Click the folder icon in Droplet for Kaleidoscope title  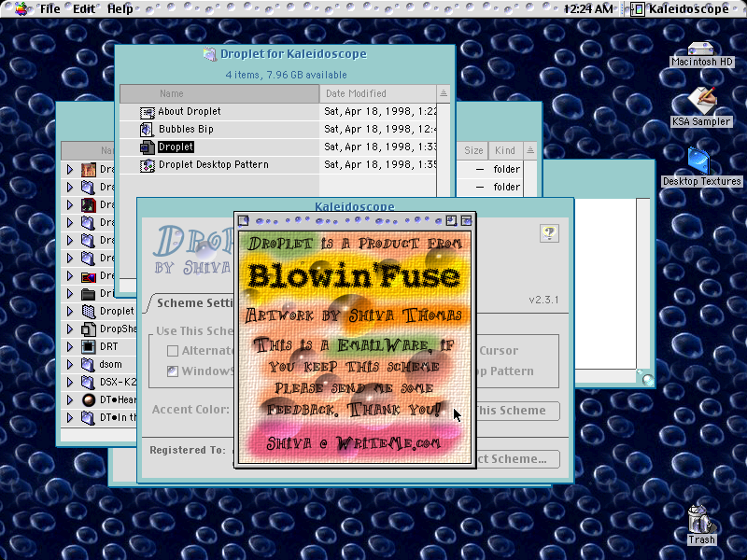pyautogui.click(x=209, y=54)
